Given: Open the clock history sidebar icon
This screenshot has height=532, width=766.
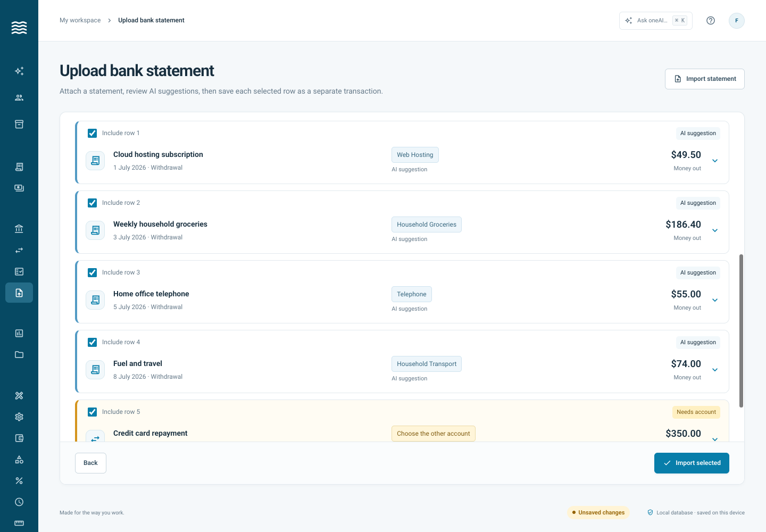Looking at the screenshot, I should pyautogui.click(x=19, y=502).
